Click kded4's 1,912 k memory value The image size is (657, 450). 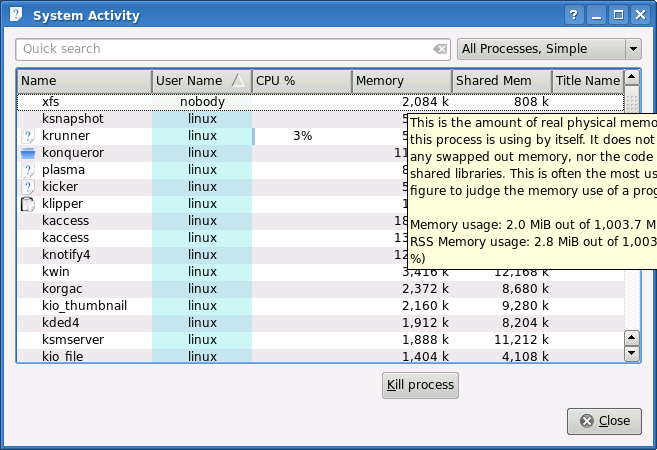pos(425,323)
